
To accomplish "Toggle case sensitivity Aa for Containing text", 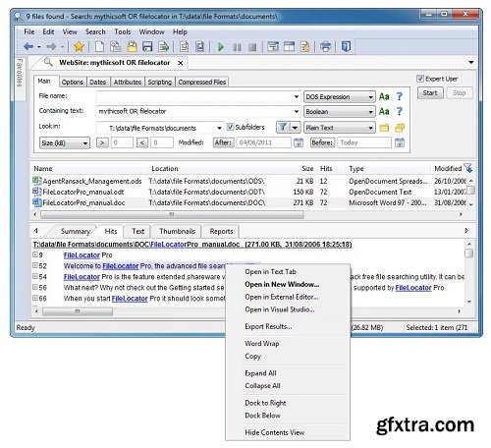I will (384, 112).
